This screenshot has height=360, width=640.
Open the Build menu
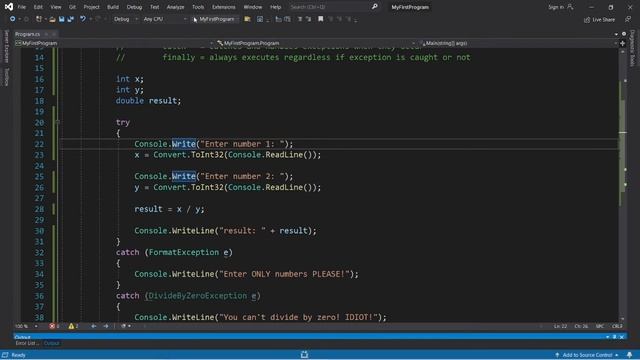113,7
